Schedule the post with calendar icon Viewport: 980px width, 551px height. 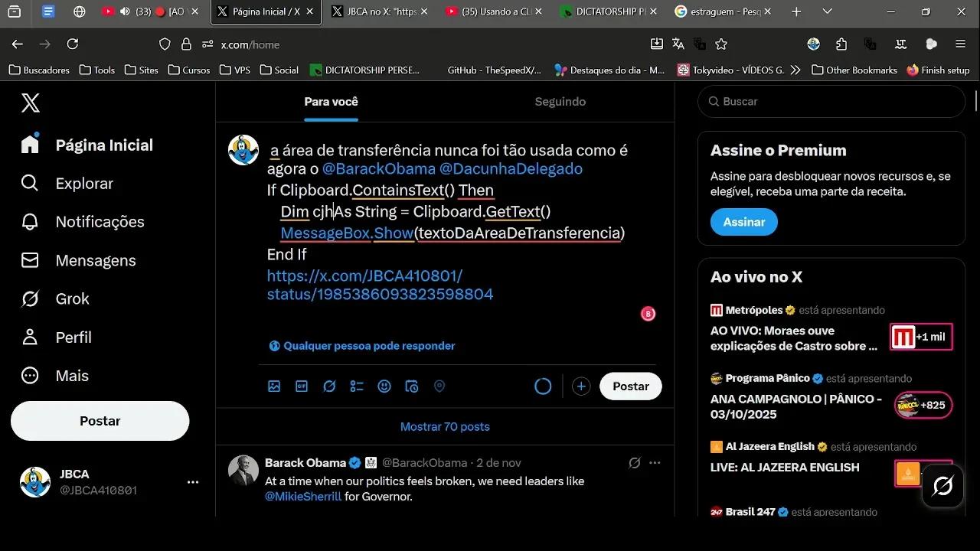[412, 386]
